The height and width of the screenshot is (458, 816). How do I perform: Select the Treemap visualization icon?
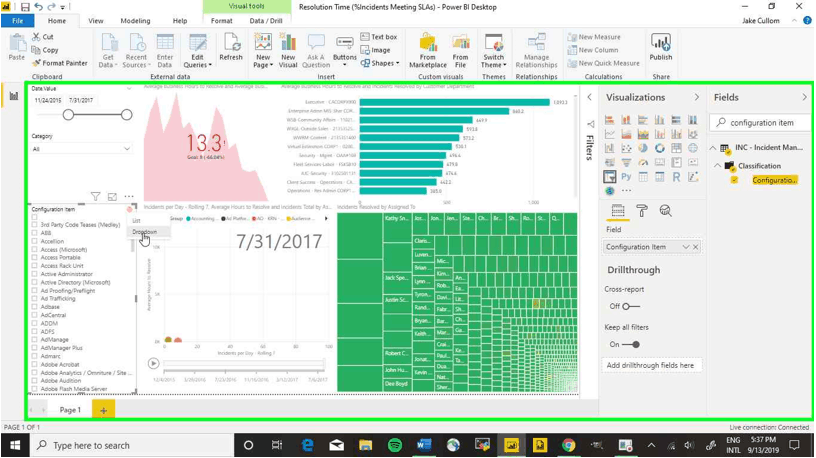tap(676, 148)
